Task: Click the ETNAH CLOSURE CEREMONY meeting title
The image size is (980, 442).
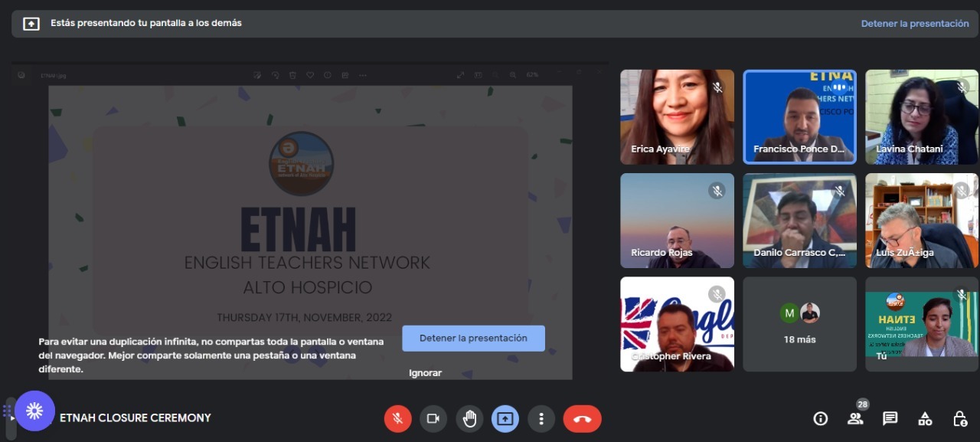Action: tap(135, 417)
